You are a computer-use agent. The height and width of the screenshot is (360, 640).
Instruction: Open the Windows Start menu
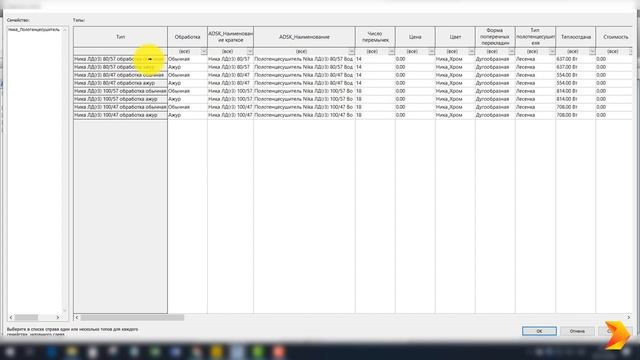click(x=10, y=352)
